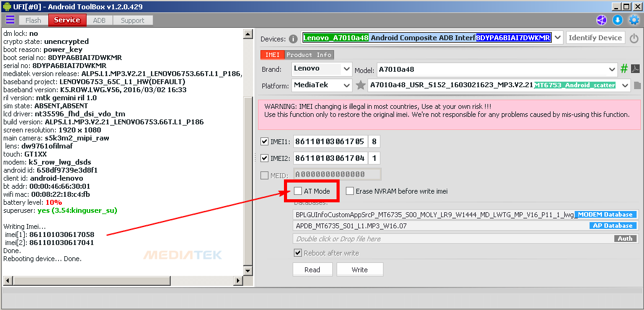Click the MODEM Database label

pyautogui.click(x=606, y=214)
